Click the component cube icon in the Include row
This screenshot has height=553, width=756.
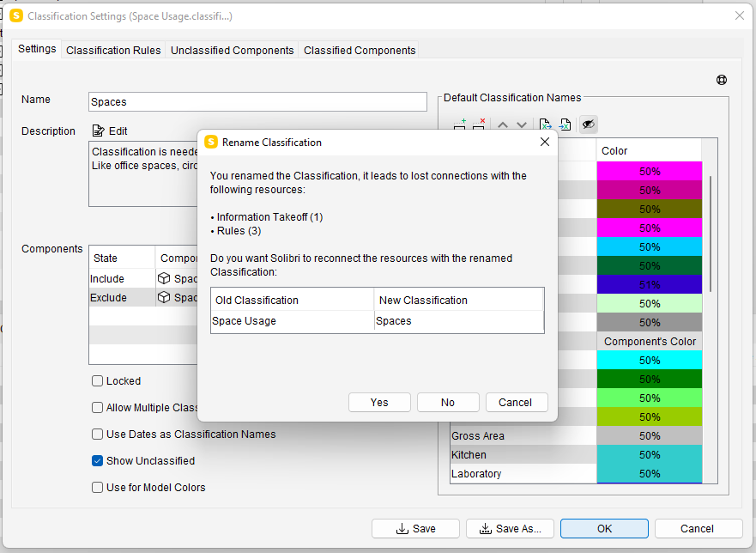164,279
